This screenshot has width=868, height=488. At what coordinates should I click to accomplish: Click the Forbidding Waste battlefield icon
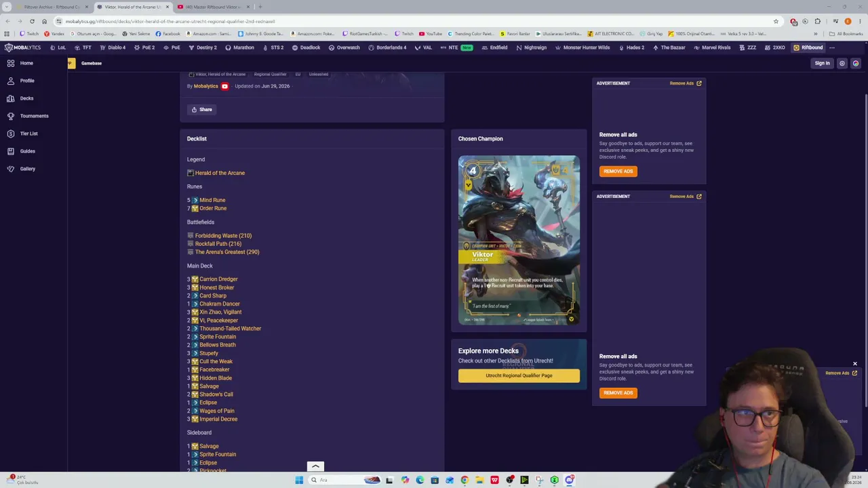[x=191, y=236]
